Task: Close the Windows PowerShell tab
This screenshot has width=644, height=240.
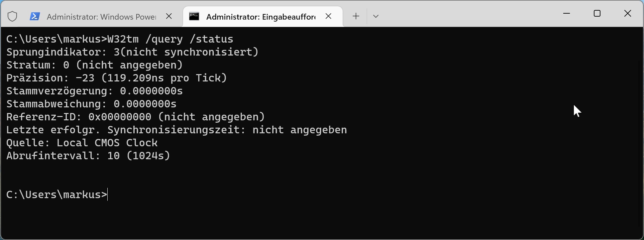Action: pos(169,16)
